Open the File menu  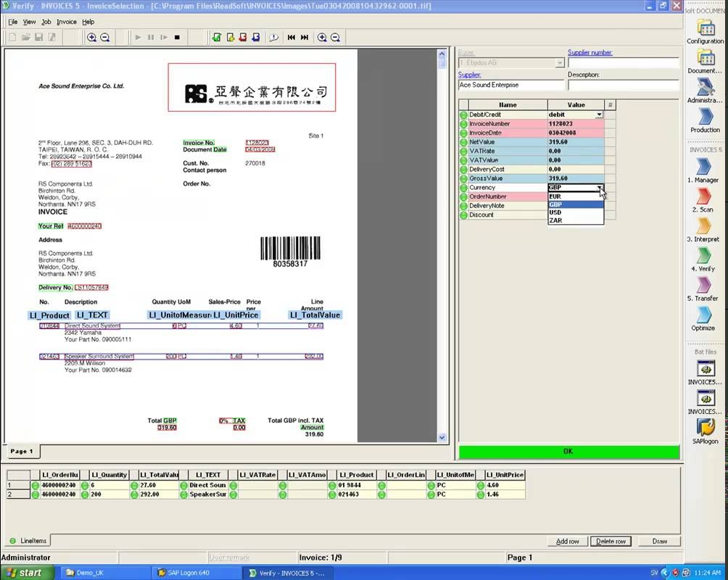point(13,22)
